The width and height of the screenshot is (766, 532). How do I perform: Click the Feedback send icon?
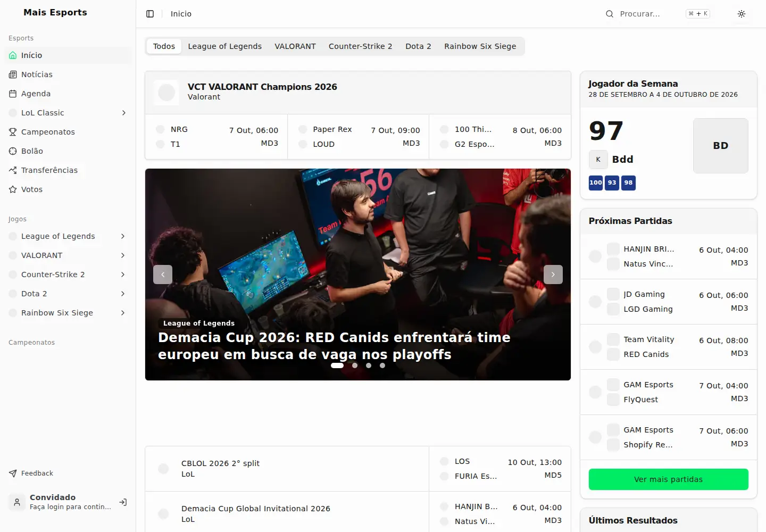(13, 473)
